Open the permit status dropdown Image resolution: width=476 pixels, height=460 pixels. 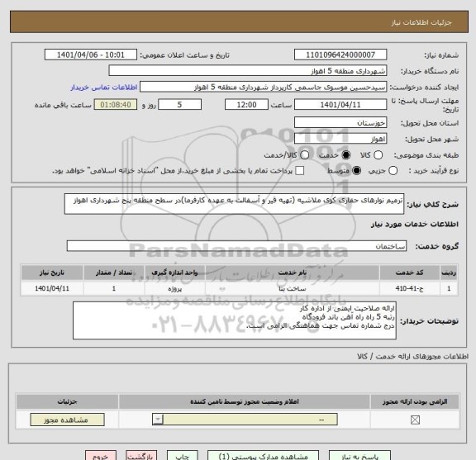click(245, 420)
